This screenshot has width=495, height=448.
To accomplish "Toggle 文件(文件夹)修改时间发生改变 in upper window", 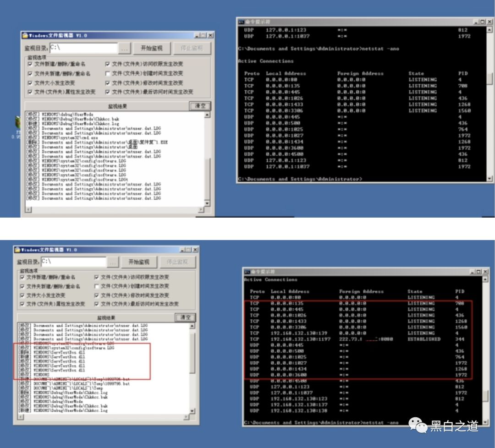I will [108, 83].
